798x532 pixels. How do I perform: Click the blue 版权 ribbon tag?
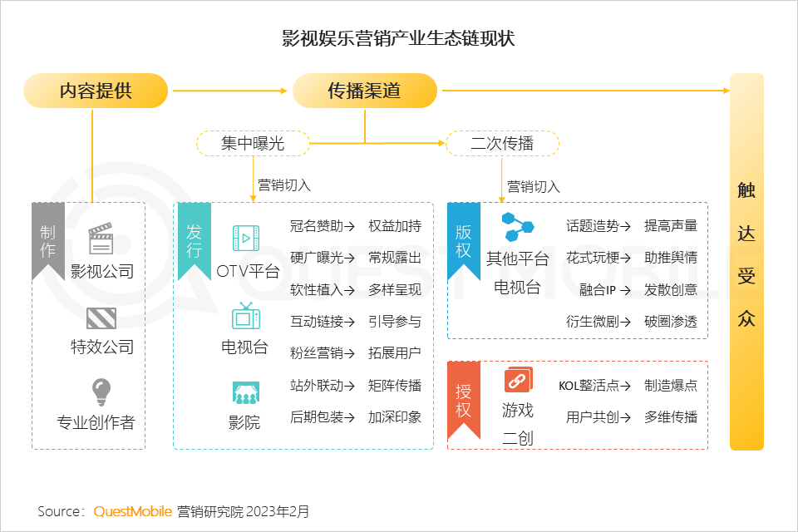pos(463,241)
